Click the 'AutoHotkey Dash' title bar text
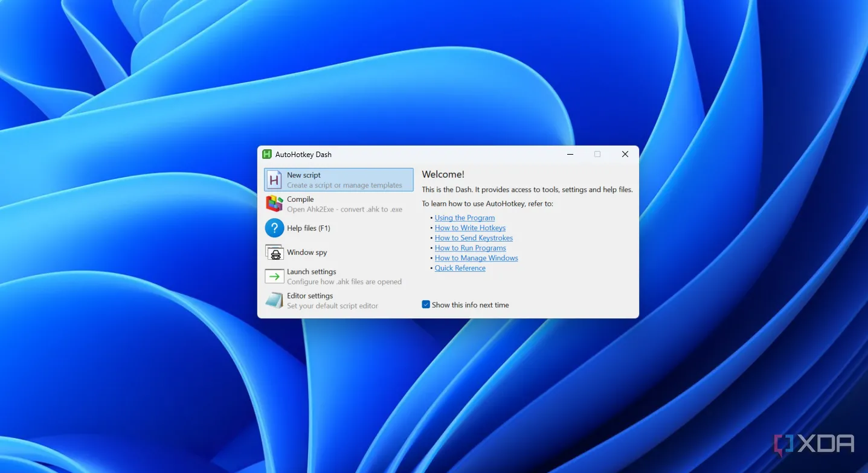The height and width of the screenshot is (473, 868). pos(303,155)
